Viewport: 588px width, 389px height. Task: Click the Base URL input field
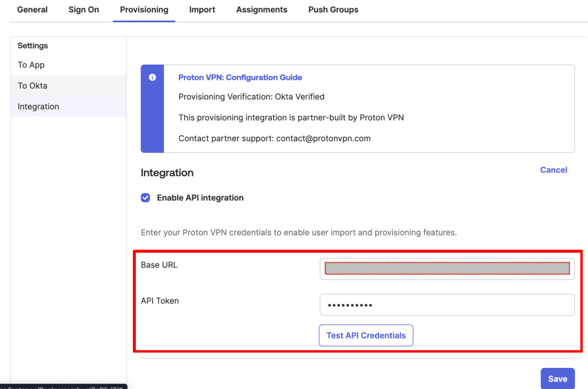(x=447, y=269)
